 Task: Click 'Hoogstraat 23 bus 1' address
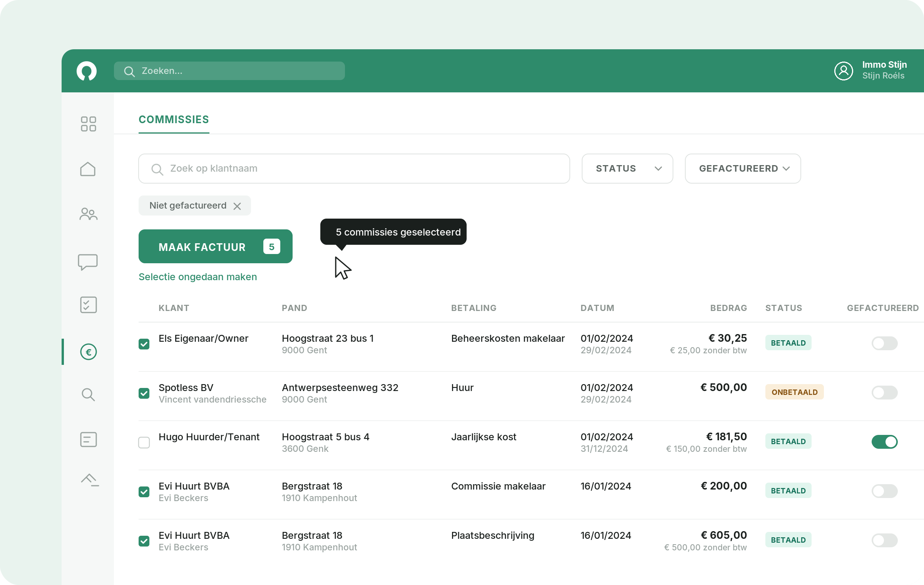(328, 338)
